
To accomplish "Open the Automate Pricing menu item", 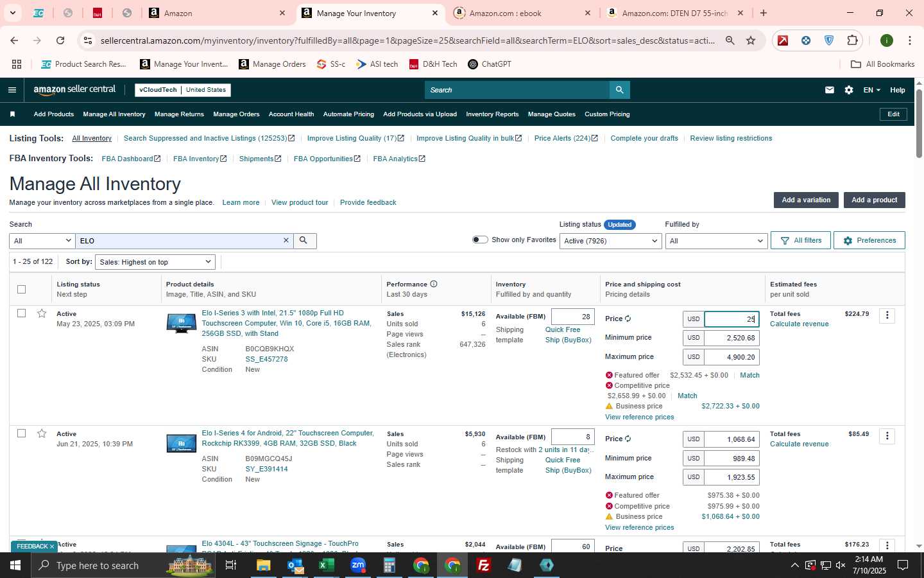I will coord(348,114).
